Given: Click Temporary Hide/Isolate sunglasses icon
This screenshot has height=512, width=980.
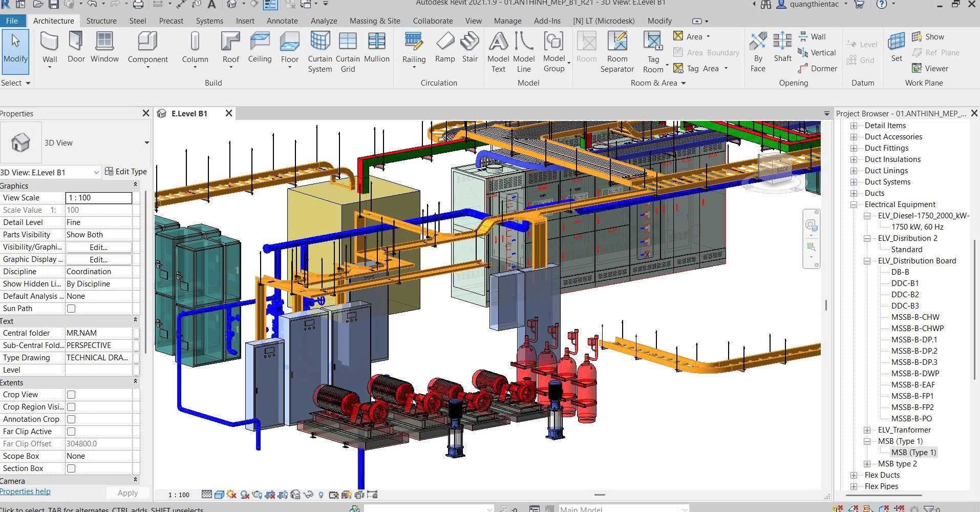Looking at the screenshot, I should pos(308,495).
